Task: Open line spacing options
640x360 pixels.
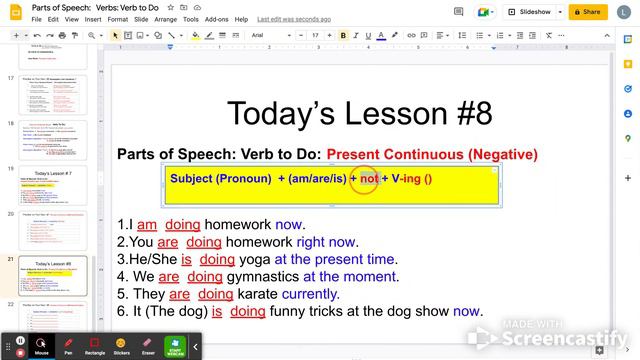Action: 462,36
